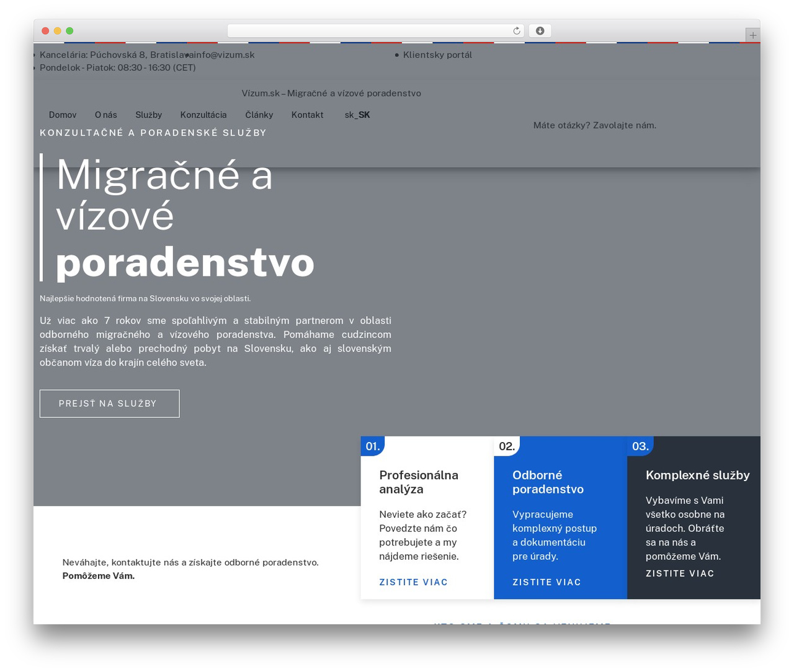Click the macOS yellow minimize window button
Viewport: 794px width, 672px height.
(58, 31)
